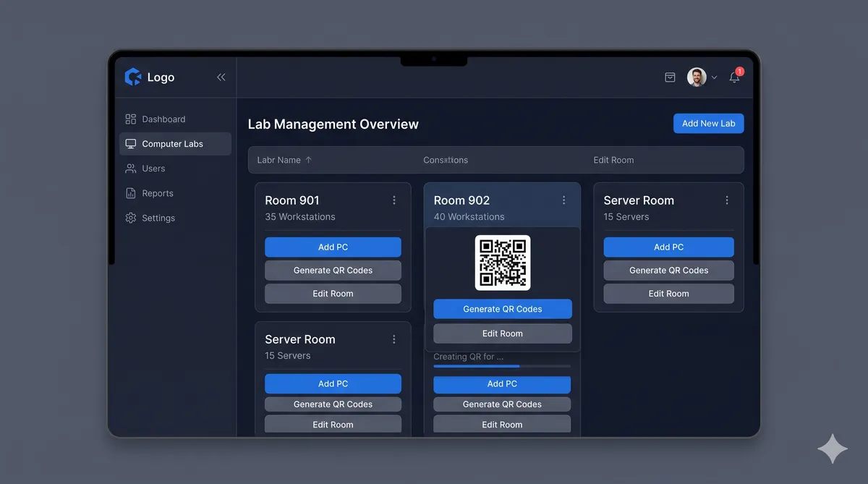This screenshot has height=484, width=868.
Task: Open the Dashboard menu item
Action: (175, 119)
